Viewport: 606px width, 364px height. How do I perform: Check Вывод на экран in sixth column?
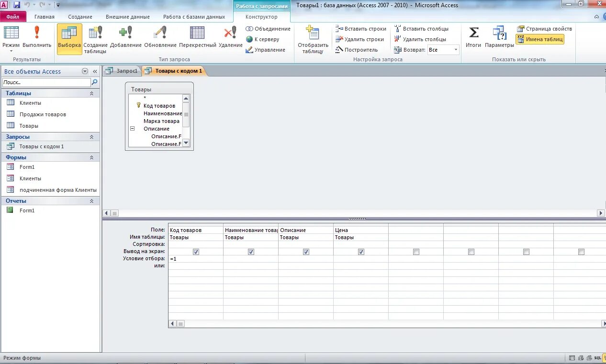coord(471,252)
